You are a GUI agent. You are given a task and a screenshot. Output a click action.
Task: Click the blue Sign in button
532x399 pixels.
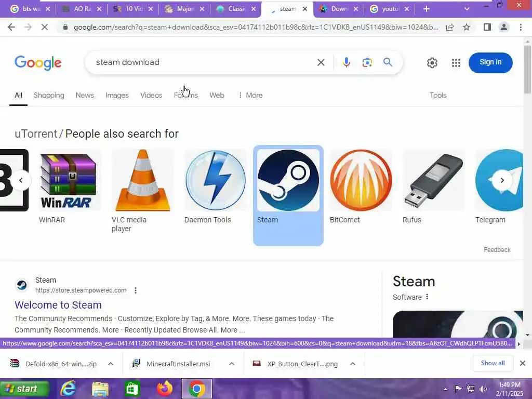(490, 62)
